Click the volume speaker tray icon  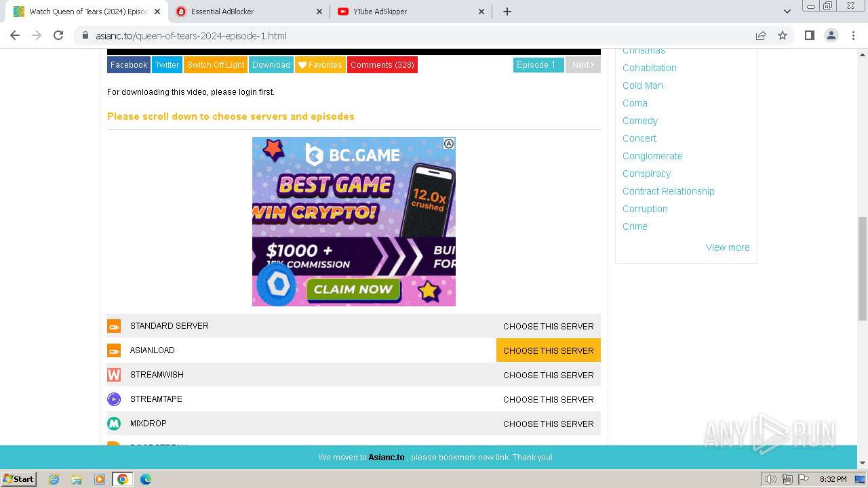771,479
